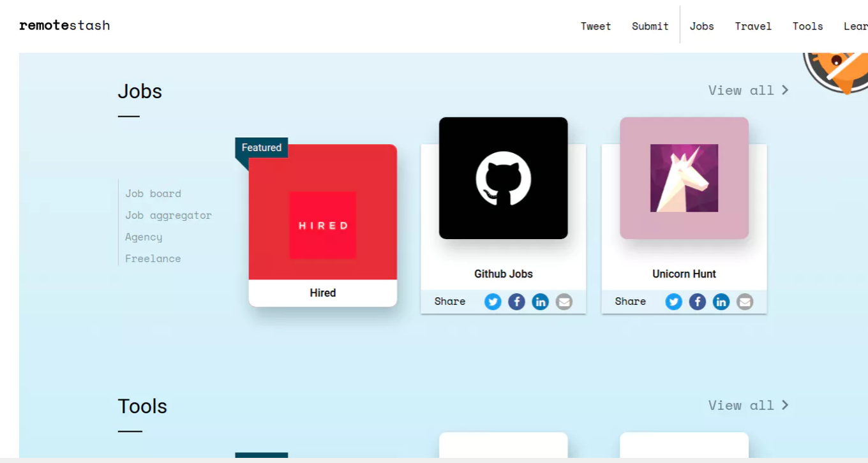Click the Tools section heading
The width and height of the screenshot is (868, 463).
coord(142,406)
